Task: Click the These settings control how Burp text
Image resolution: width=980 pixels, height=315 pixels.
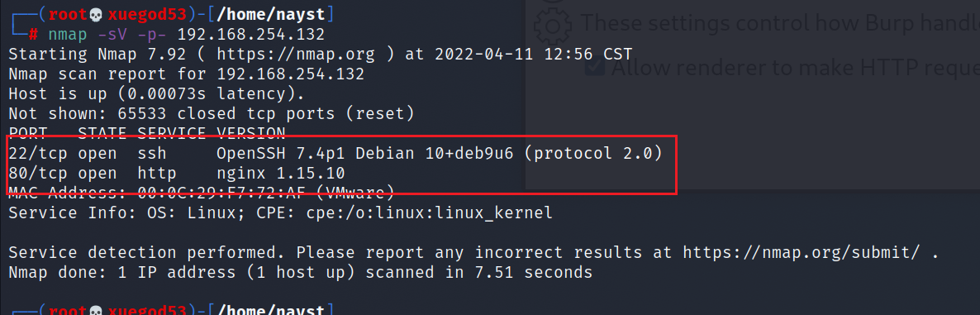Action: [780, 24]
